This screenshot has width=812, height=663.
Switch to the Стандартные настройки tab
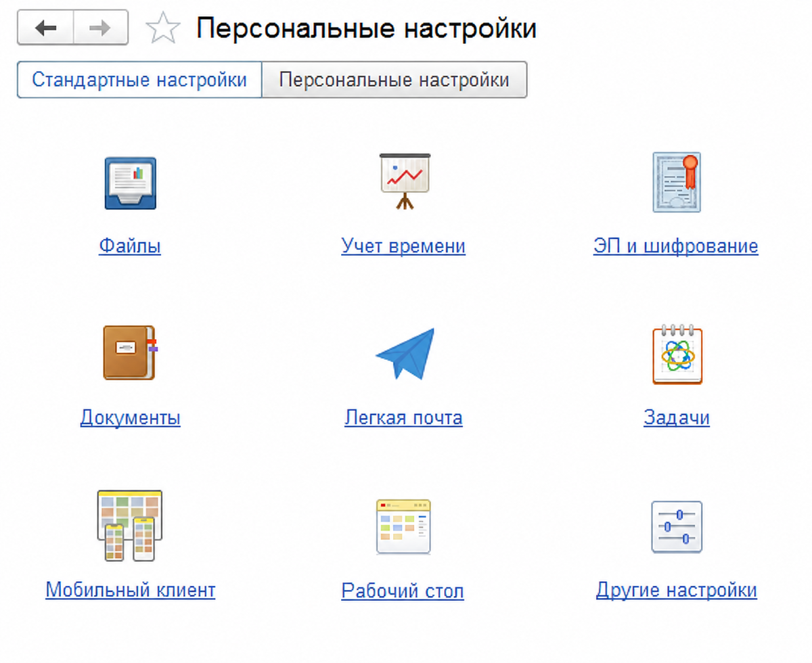click(x=139, y=80)
